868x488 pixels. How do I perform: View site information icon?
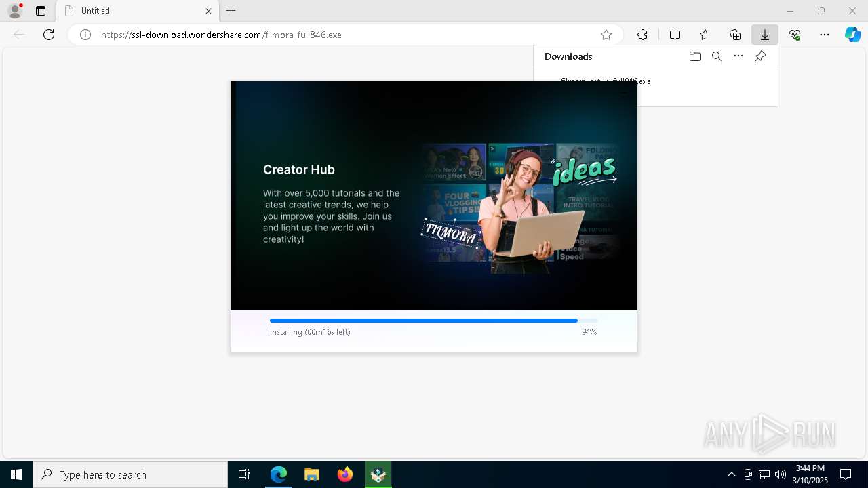[x=85, y=35]
